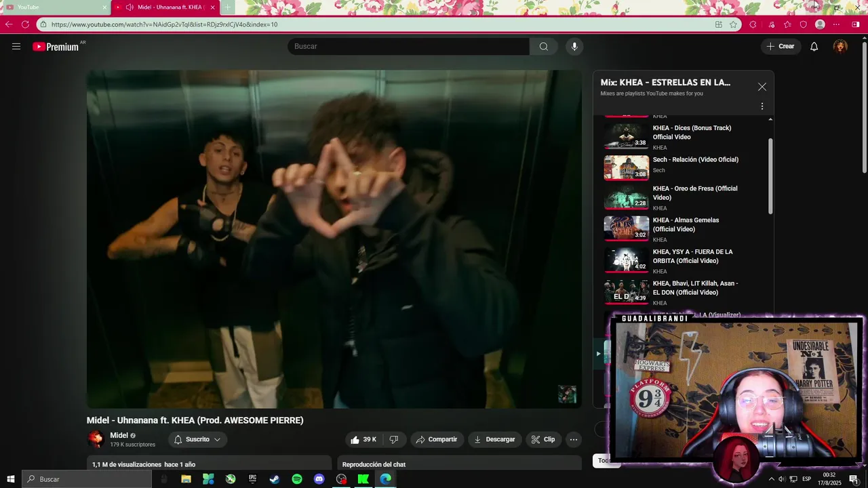868x488 pixels.
Task: Open more actions ellipsis below video
Action: coord(574,439)
